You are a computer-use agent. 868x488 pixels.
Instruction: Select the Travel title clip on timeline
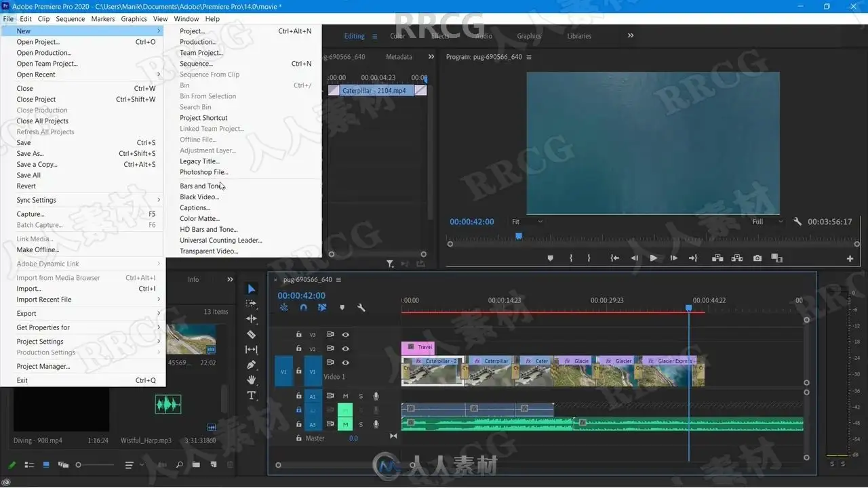[418, 348]
